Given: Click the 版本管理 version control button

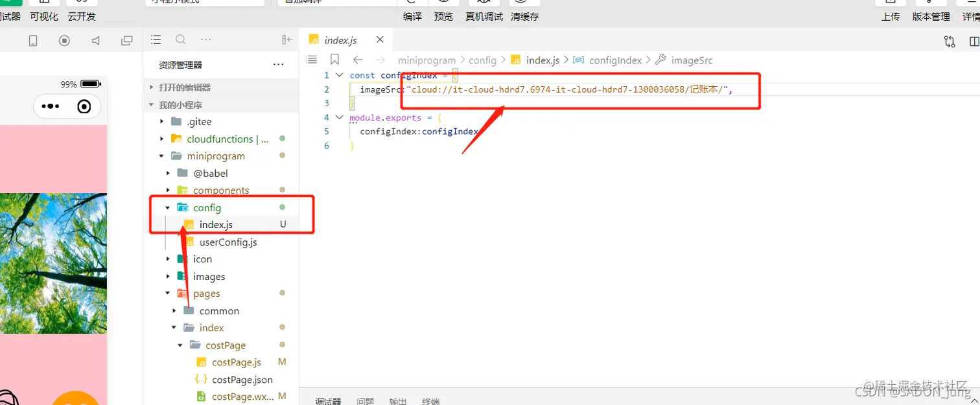Looking at the screenshot, I should coord(931,17).
